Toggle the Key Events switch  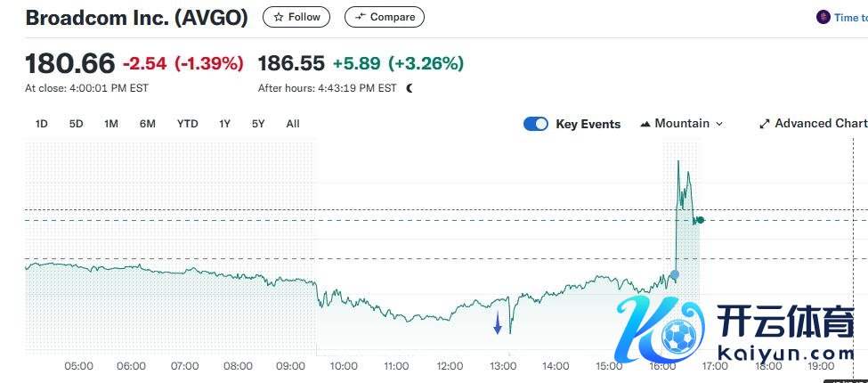(536, 124)
